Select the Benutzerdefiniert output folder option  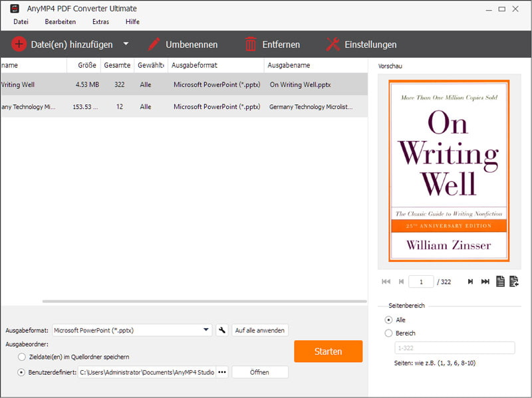[21, 372]
